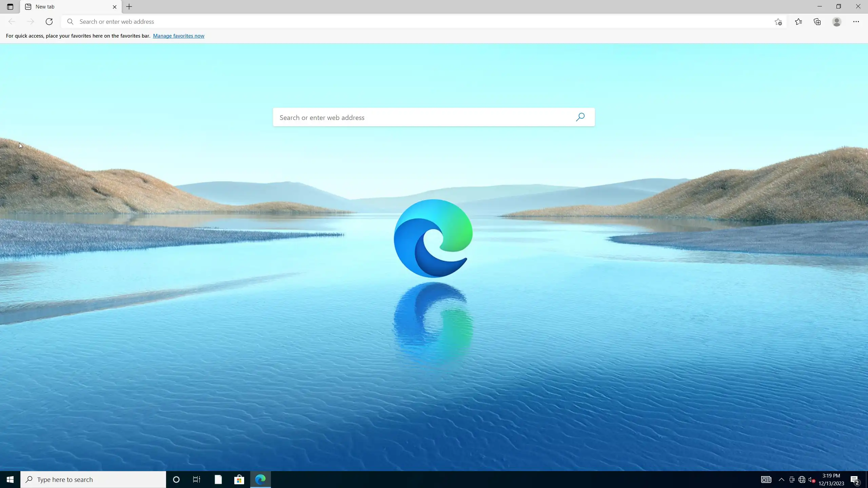Screen dimensions: 868x488
Task: Click the muted volume tray icon
Action: [x=811, y=480]
